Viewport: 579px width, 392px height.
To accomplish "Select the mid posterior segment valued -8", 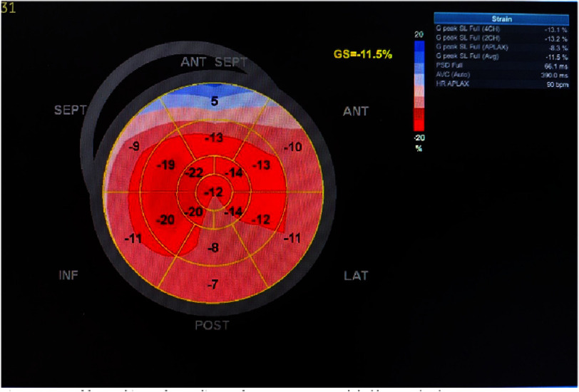I will click(213, 248).
